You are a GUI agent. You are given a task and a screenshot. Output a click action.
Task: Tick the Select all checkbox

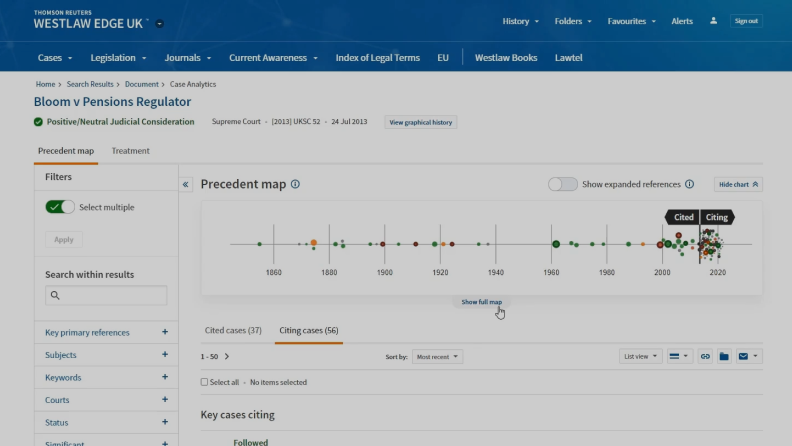click(205, 382)
